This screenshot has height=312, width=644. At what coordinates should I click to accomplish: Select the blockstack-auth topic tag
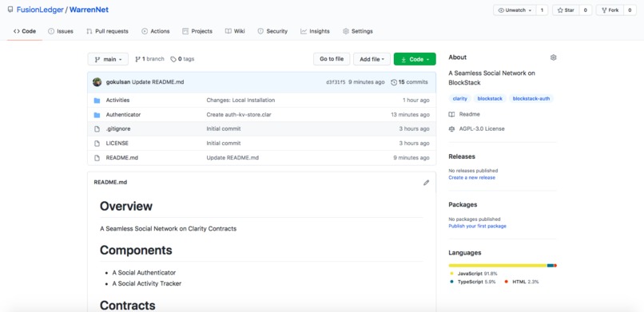pyautogui.click(x=531, y=99)
